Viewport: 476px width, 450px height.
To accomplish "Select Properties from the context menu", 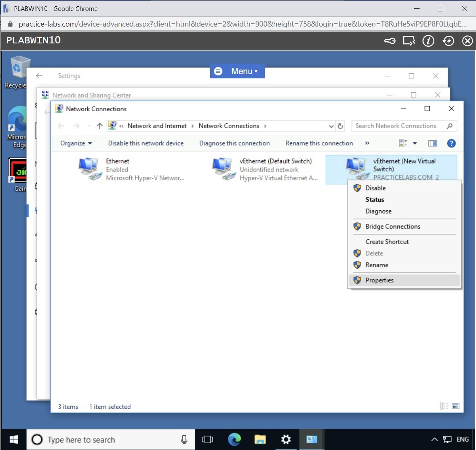I will point(379,280).
